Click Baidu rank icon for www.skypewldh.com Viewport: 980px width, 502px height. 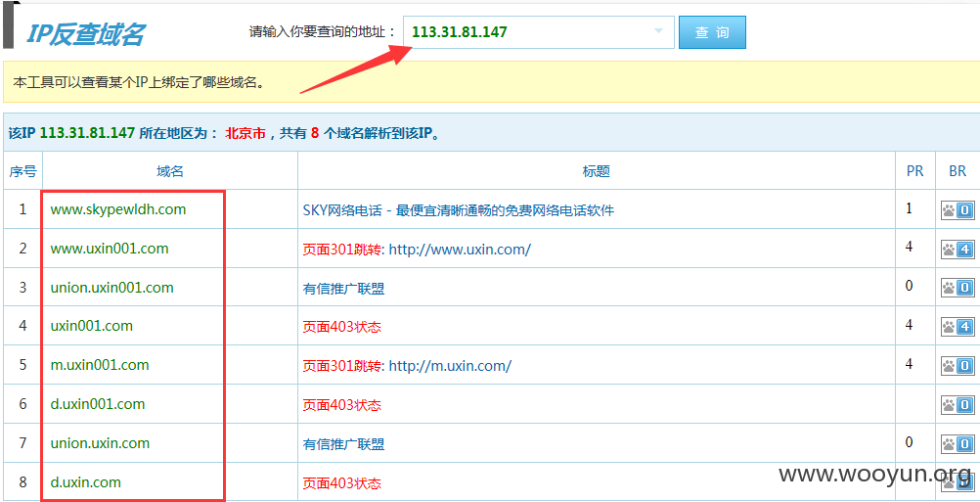point(958,210)
